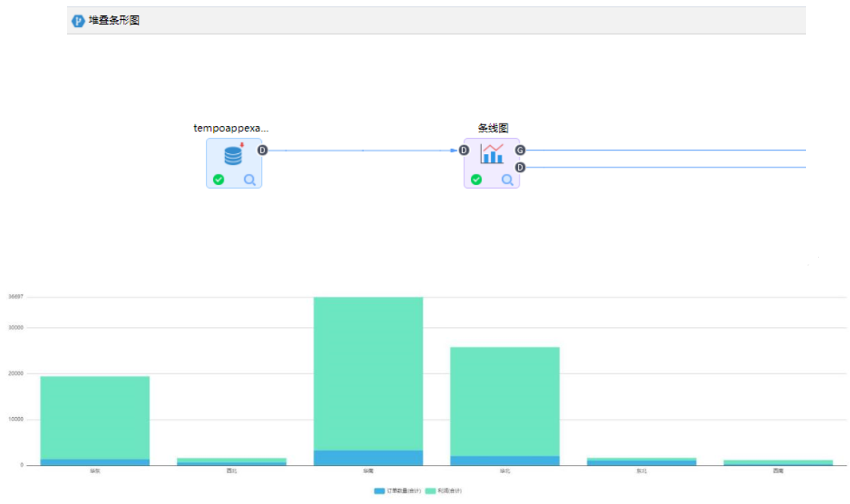
Task: Click the 条线图 chart node icon
Action: point(492,154)
